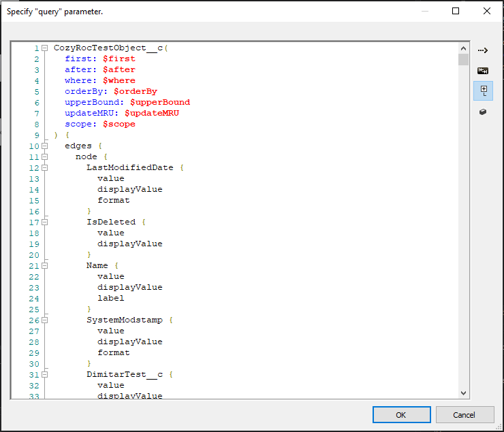This screenshot has height=432, width=504.
Task: Collapse the DimitarTest__c block on line 31
Action: tap(44, 375)
